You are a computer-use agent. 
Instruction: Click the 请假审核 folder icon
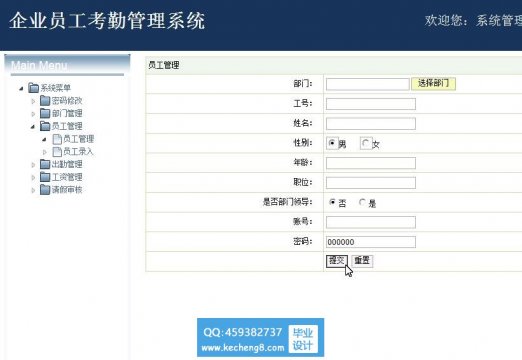(x=45, y=190)
